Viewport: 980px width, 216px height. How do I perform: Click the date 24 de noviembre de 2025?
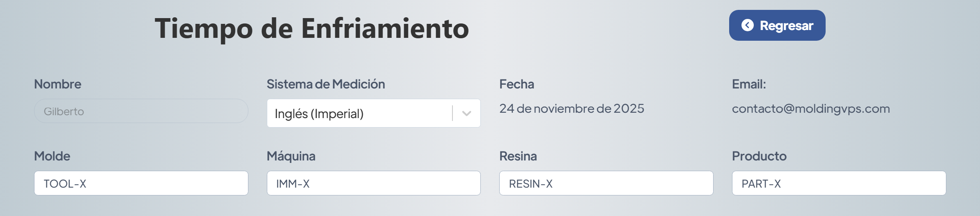click(571, 109)
